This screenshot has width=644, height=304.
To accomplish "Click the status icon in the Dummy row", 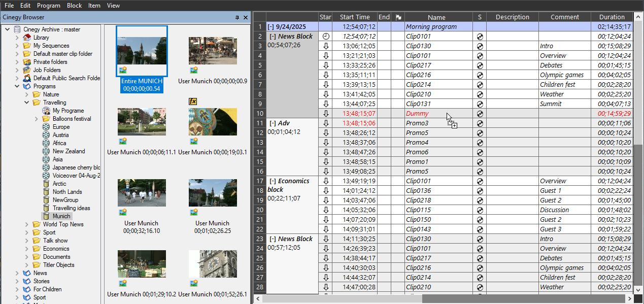I will coord(480,114).
